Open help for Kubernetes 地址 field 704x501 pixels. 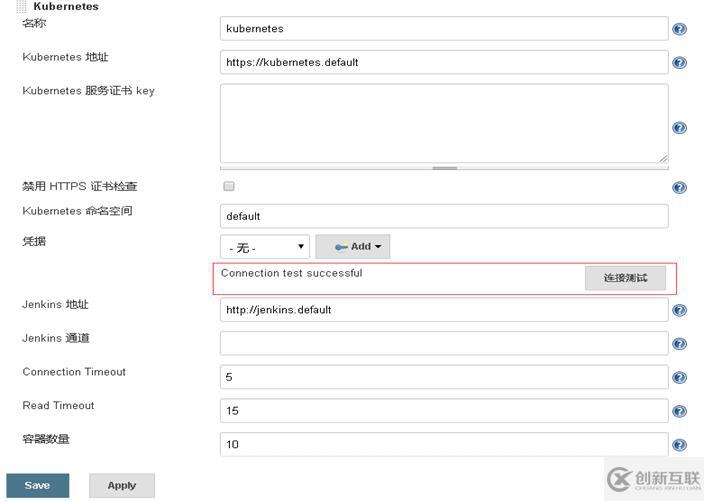[679, 62]
